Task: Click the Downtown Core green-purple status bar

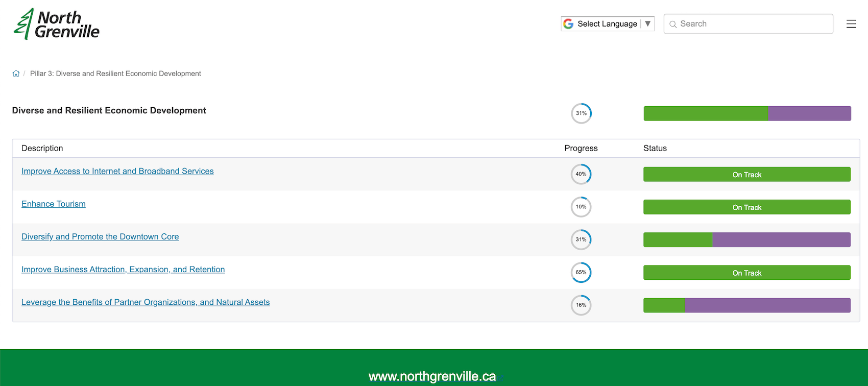Action: (747, 240)
